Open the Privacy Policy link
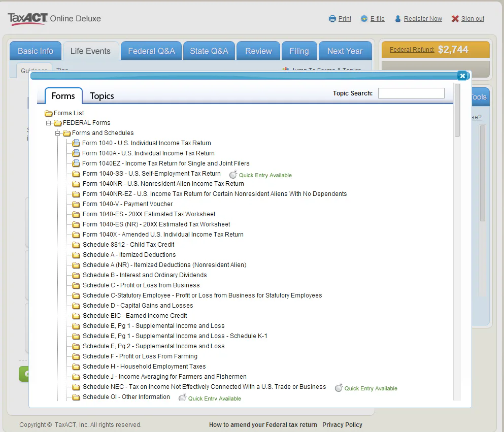504x432 pixels. tap(342, 424)
